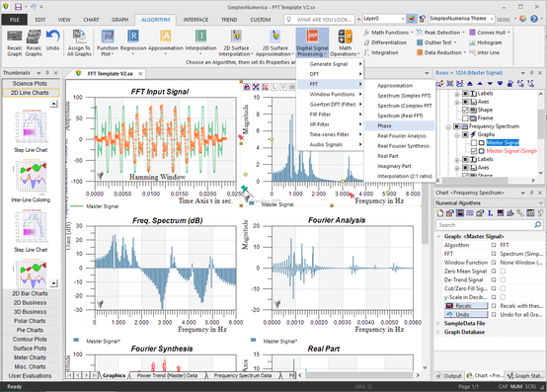The image size is (547, 392).
Task: Click the blue L icon in Numerical Algorithms toolbar
Action: tap(490, 212)
